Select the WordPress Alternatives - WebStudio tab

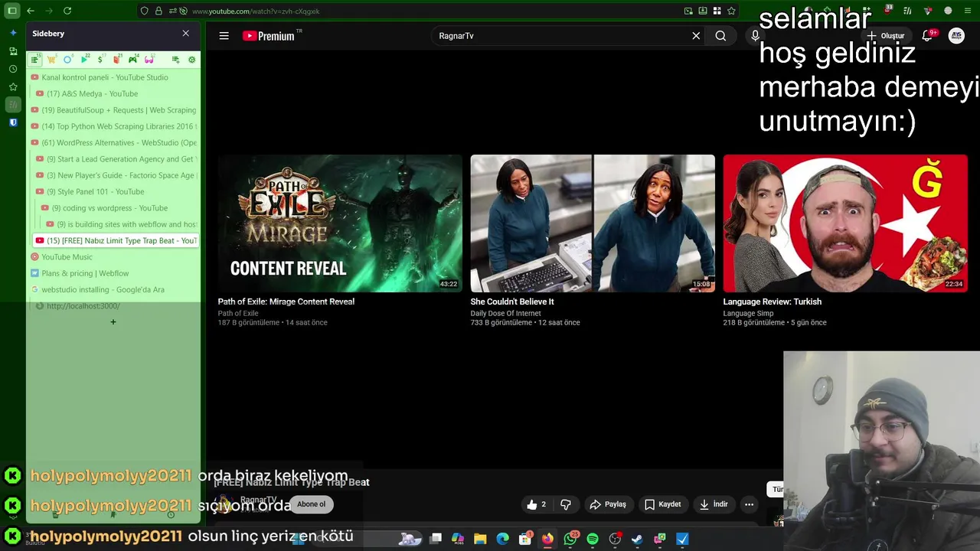(x=113, y=142)
